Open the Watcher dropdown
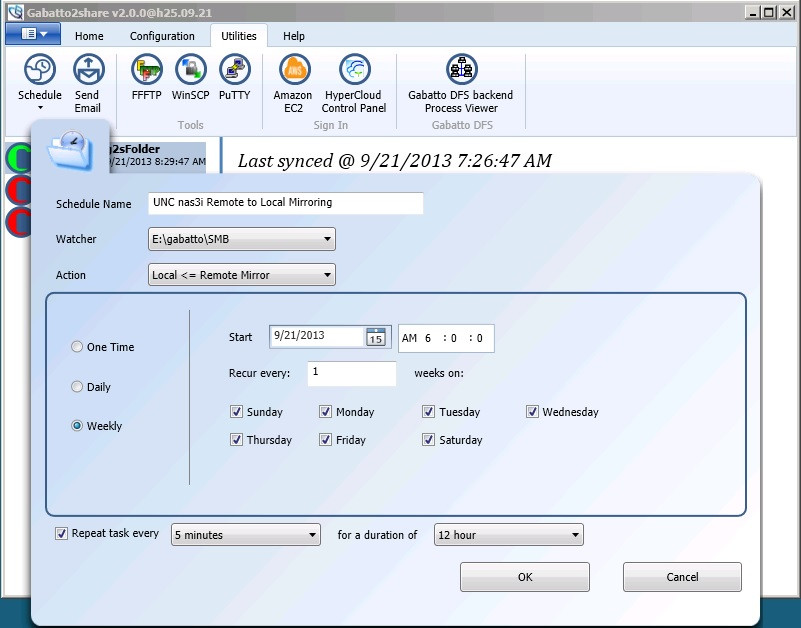 click(x=242, y=239)
